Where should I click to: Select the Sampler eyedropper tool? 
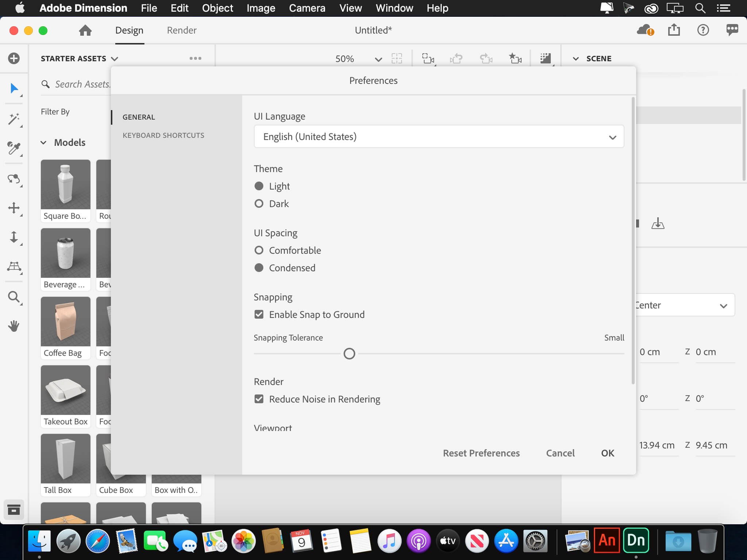pos(14,148)
